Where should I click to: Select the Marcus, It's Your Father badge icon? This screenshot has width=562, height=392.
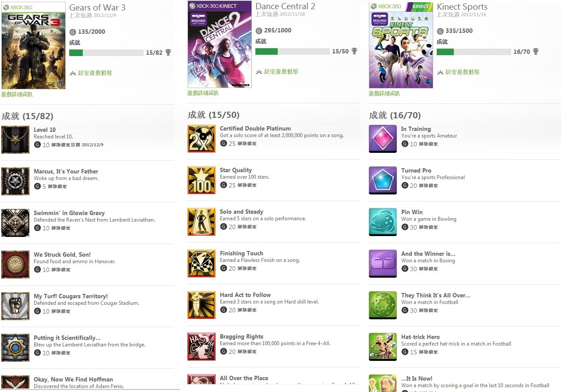tap(15, 181)
